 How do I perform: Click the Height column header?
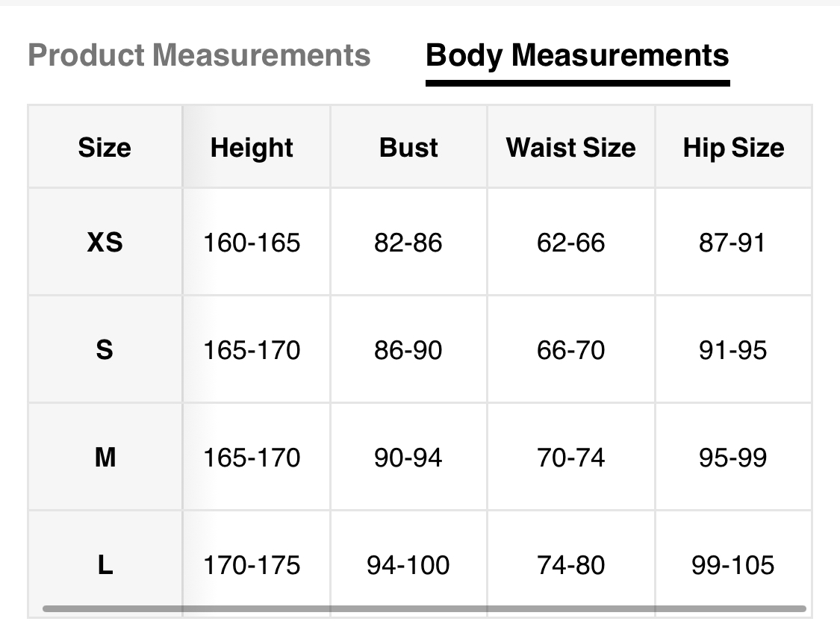click(x=252, y=147)
